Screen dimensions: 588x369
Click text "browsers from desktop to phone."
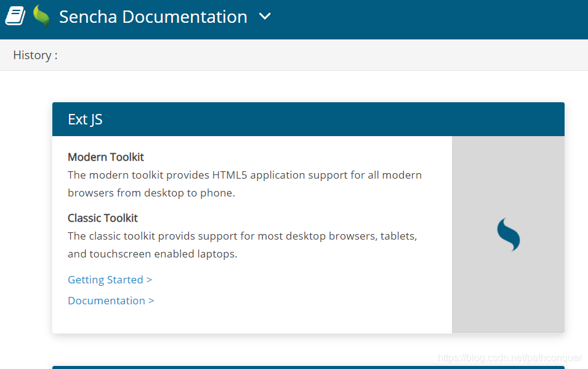click(x=151, y=193)
